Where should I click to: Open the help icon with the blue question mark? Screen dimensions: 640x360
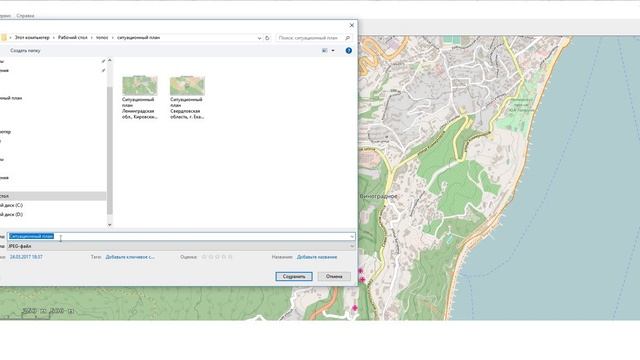coord(349,51)
